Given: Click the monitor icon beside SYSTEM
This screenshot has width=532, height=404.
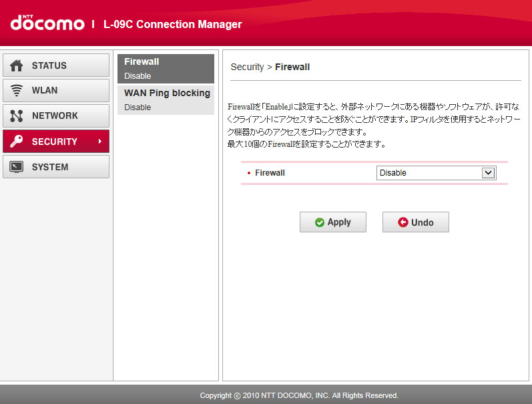Looking at the screenshot, I should [x=17, y=167].
